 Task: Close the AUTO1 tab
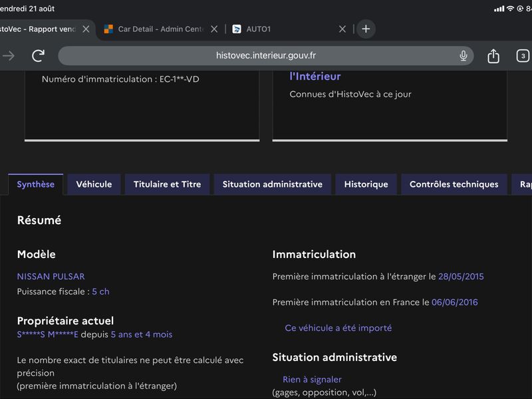point(342,29)
